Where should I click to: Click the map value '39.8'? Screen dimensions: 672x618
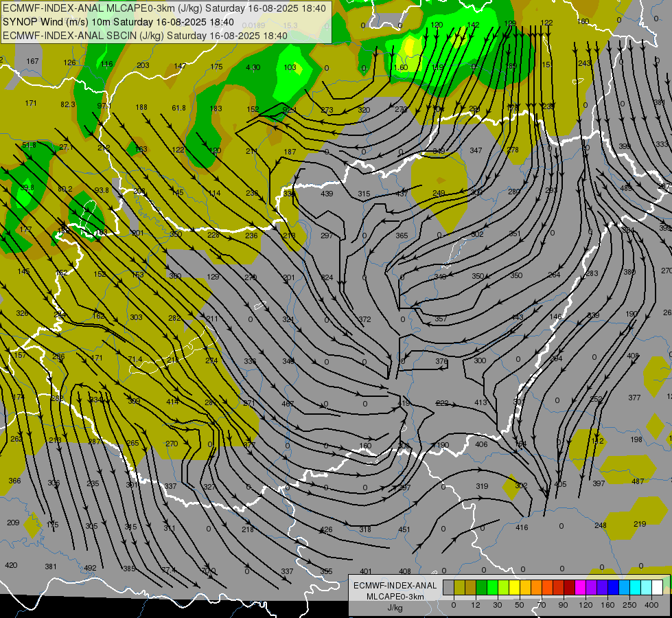[27, 187]
